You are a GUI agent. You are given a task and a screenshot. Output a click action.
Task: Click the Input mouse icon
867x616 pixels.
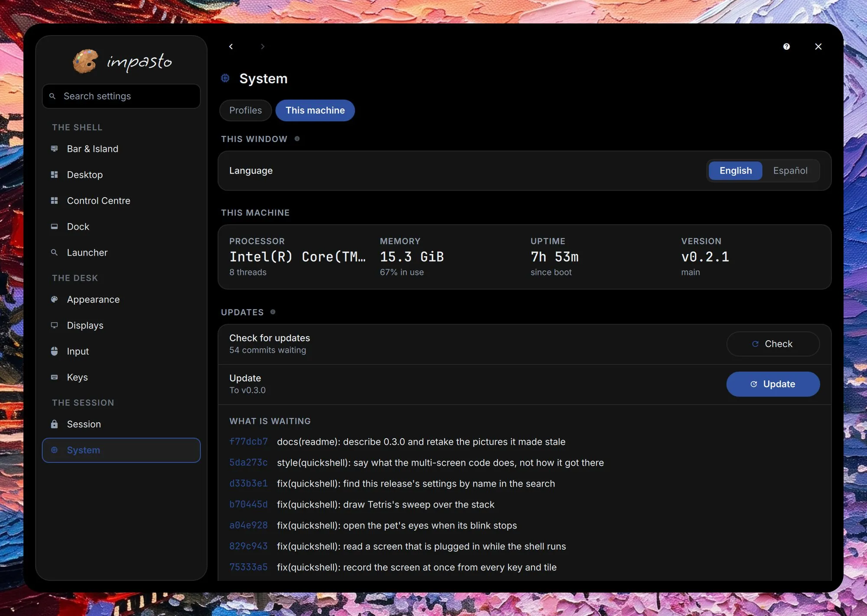click(x=54, y=351)
